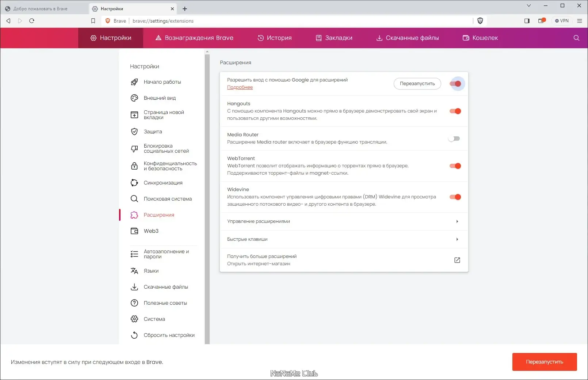588x380 pixels.
Task: Click the list icon for autofill and passwords
Action: click(x=134, y=254)
